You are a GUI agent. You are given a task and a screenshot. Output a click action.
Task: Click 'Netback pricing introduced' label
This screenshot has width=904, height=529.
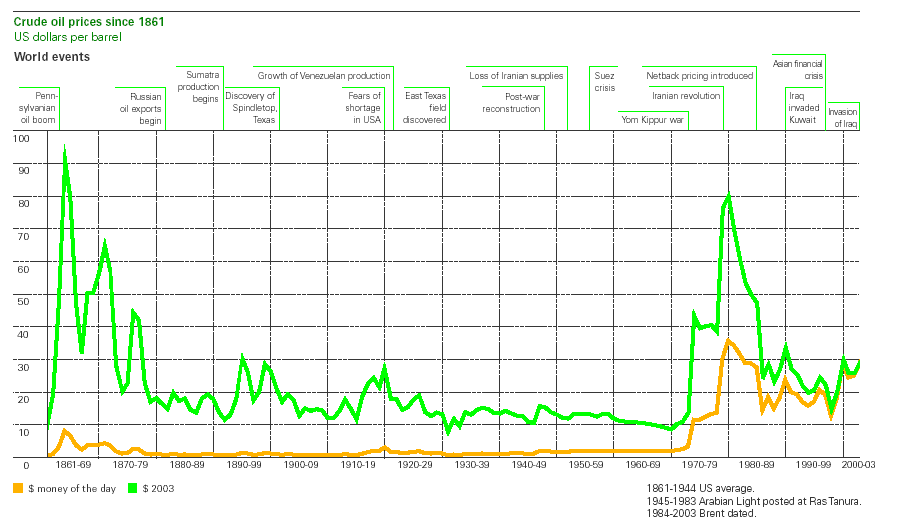tap(699, 75)
